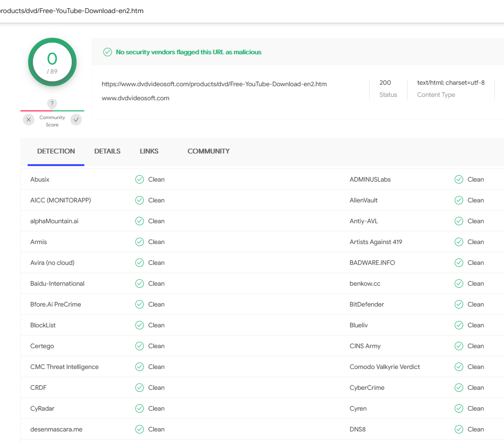504x445 pixels.
Task: Click the 'No security vendors flagged this URL' message
Action: pos(189,52)
